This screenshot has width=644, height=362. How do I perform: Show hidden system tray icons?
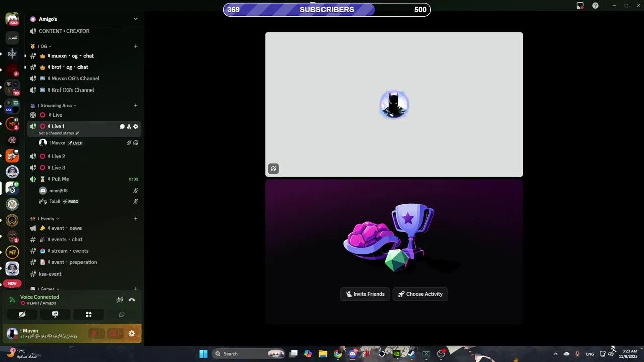click(555, 354)
